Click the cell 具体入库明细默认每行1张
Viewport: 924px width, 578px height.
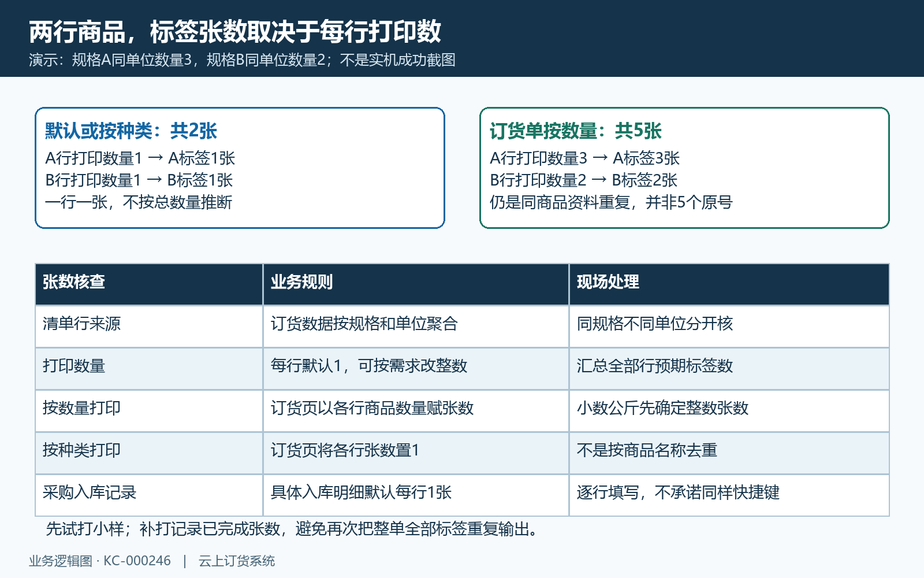click(416, 495)
